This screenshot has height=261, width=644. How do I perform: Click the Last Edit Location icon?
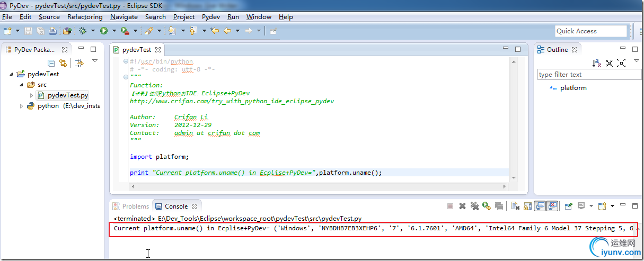point(214,31)
